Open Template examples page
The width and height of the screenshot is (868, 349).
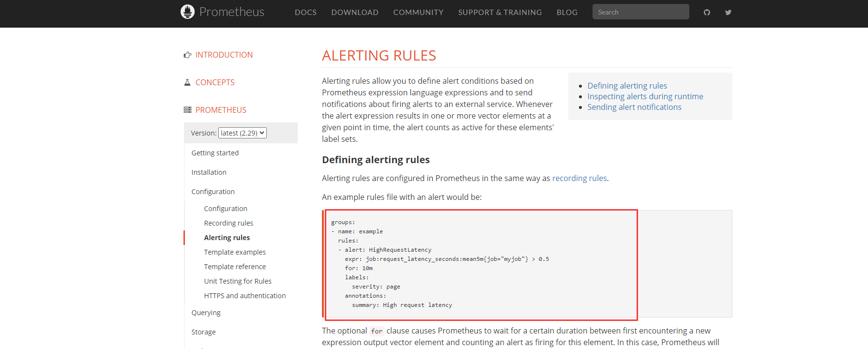[235, 252]
